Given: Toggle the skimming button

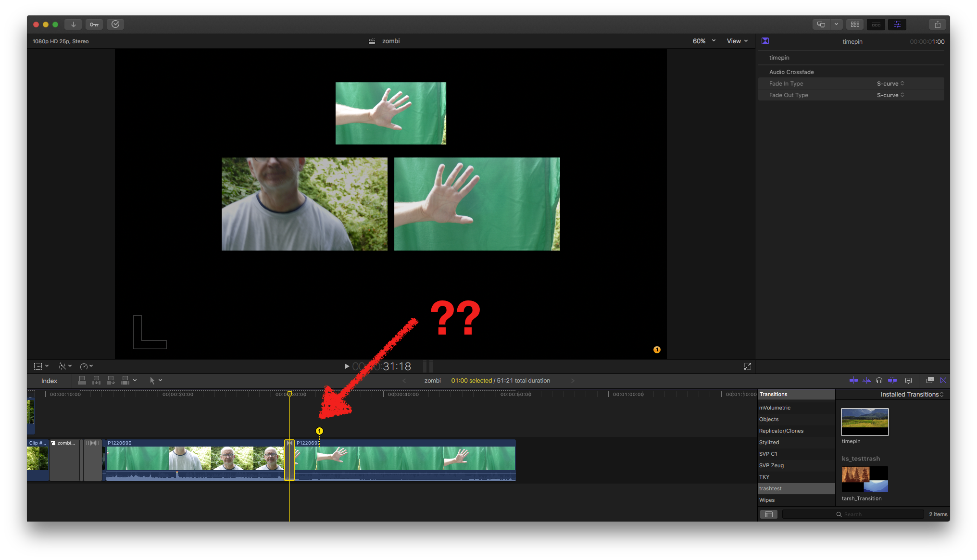Looking at the screenshot, I should (x=853, y=380).
